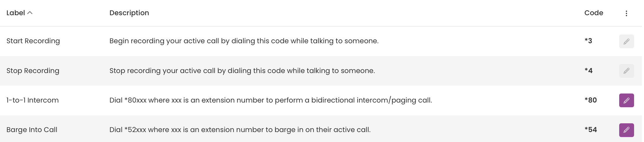The width and height of the screenshot is (644, 142).
Task: Click the *54 feature code value
Action: pyautogui.click(x=591, y=130)
